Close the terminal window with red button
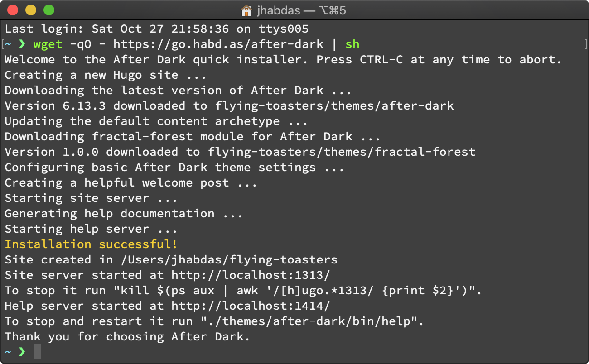 pos(13,10)
